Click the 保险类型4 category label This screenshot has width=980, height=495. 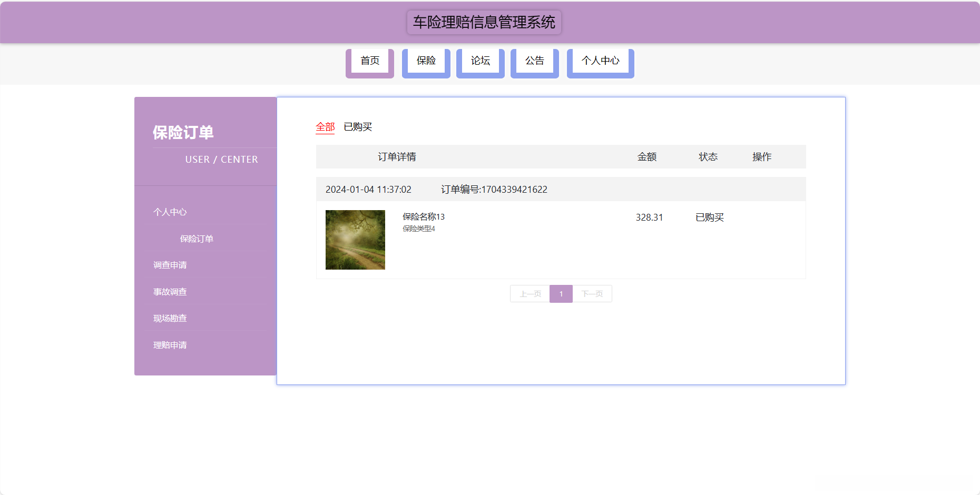click(x=418, y=229)
